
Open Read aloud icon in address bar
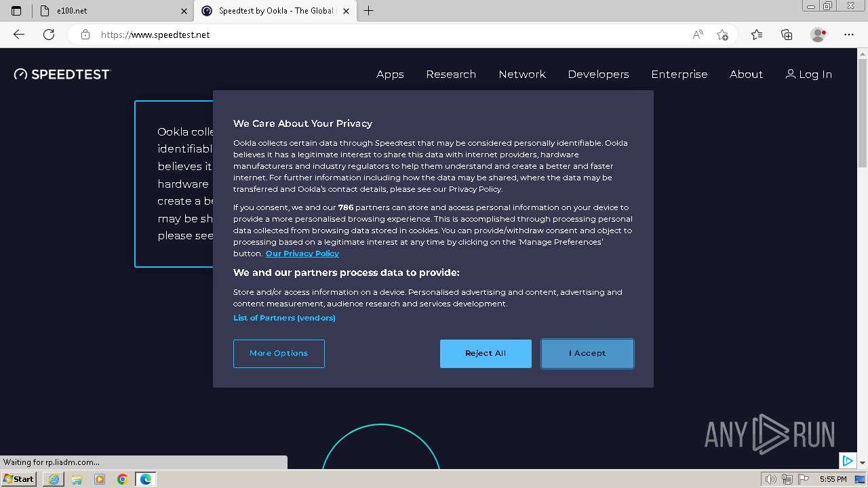point(697,35)
